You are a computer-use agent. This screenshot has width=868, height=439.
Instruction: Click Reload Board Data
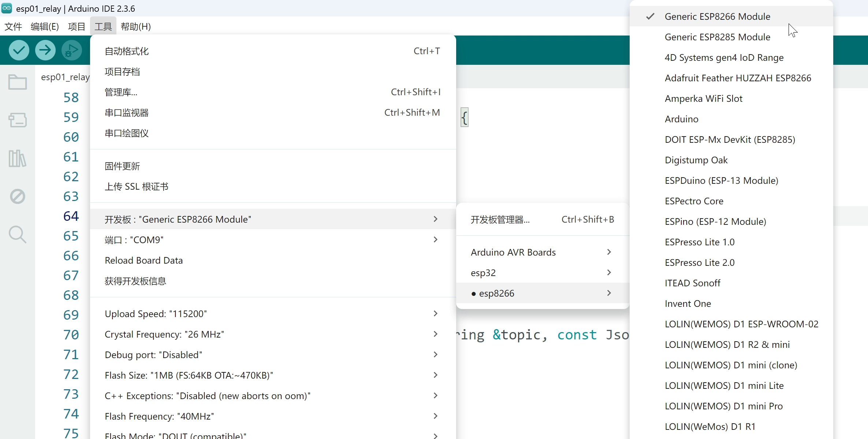pyautogui.click(x=273, y=260)
